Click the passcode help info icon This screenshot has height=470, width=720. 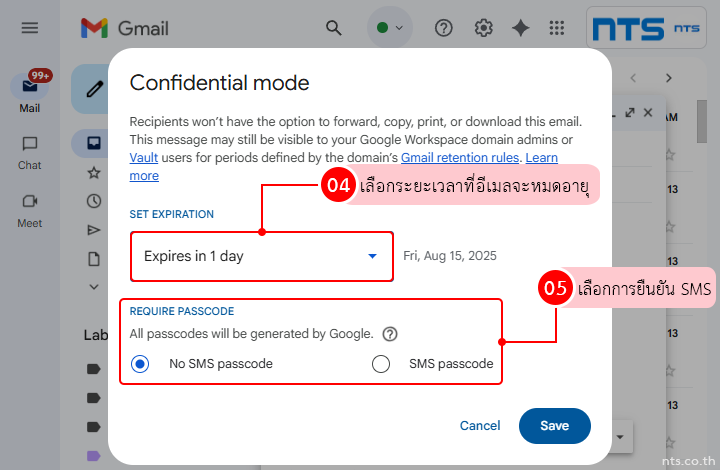coord(390,334)
